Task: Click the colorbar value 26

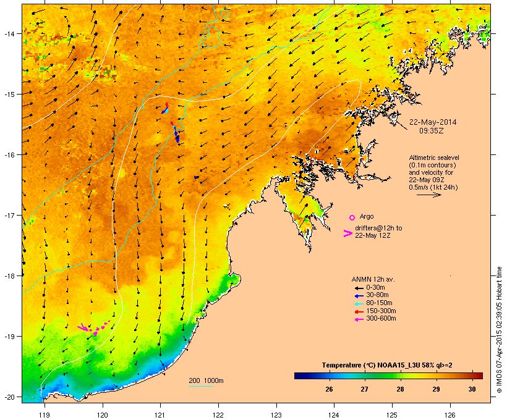Action: point(329,389)
